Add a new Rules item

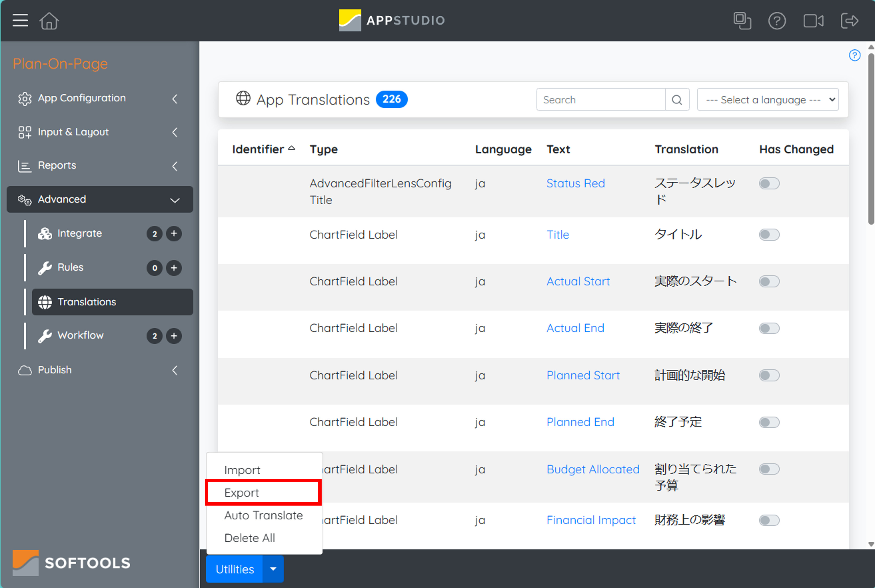tap(174, 268)
